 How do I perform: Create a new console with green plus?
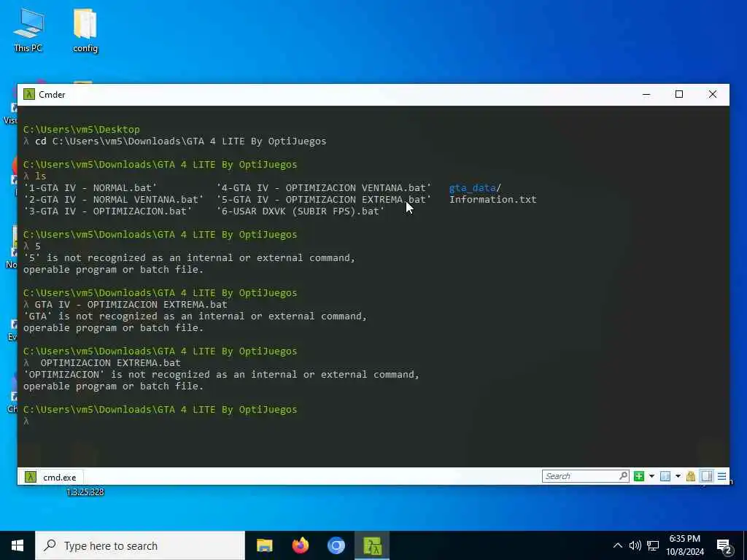point(639,476)
